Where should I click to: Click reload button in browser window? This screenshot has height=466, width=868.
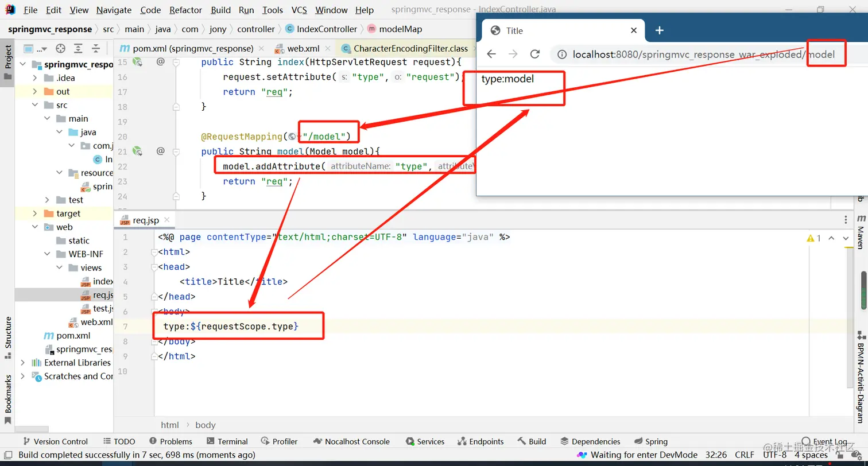tap(535, 54)
